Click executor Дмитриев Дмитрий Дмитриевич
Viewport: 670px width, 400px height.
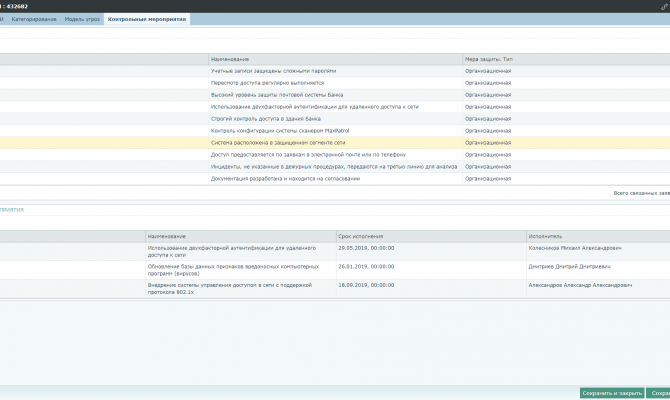[x=569, y=267]
